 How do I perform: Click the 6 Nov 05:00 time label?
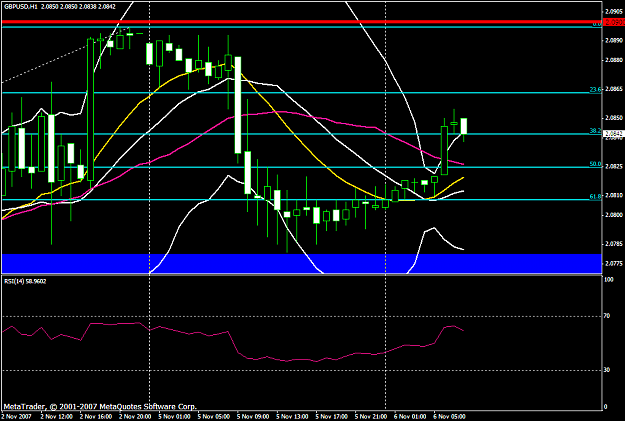tap(450, 417)
